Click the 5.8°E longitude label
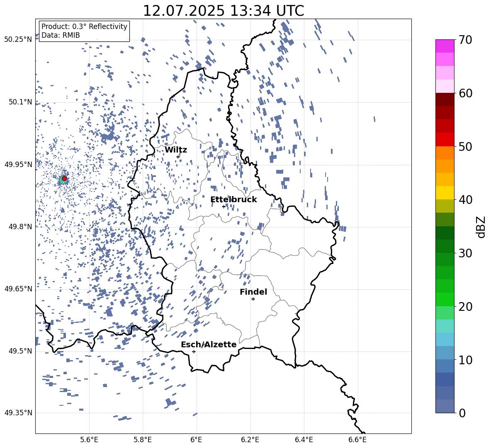This screenshot has width=491, height=448. tap(143, 440)
